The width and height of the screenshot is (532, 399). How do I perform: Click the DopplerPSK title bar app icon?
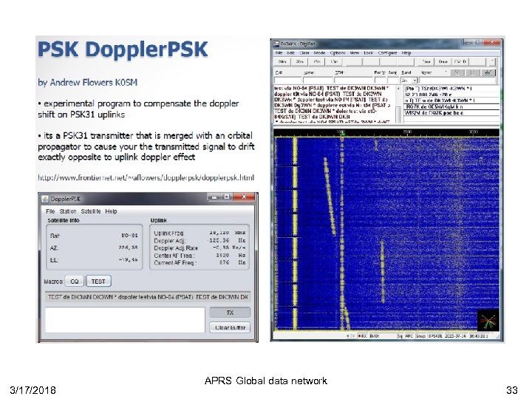(x=45, y=199)
